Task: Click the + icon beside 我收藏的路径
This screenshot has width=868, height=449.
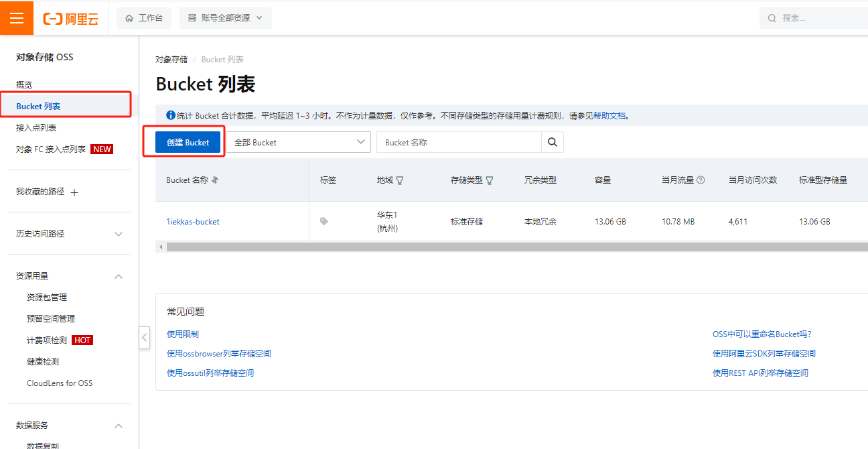Action: tap(73, 191)
